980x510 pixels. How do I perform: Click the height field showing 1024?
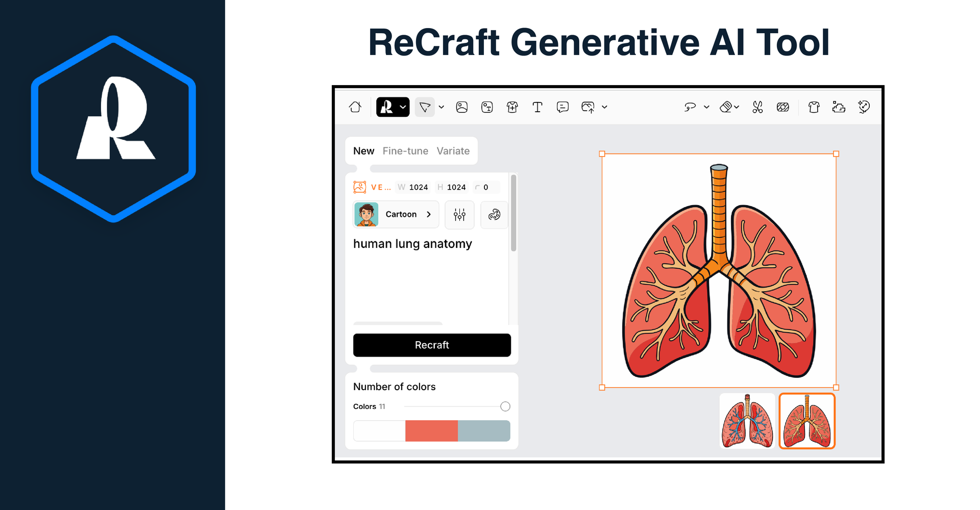452,187
